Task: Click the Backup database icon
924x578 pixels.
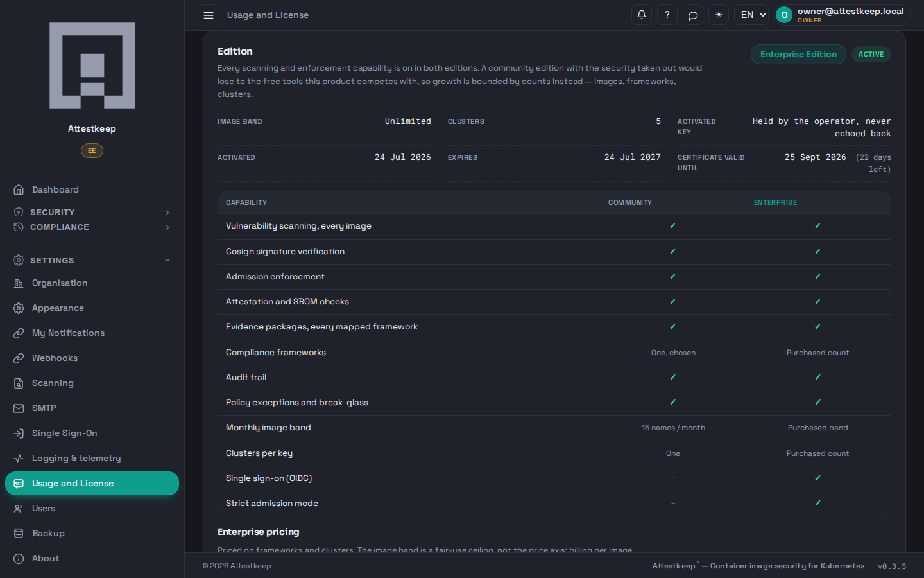Action: pos(19,534)
